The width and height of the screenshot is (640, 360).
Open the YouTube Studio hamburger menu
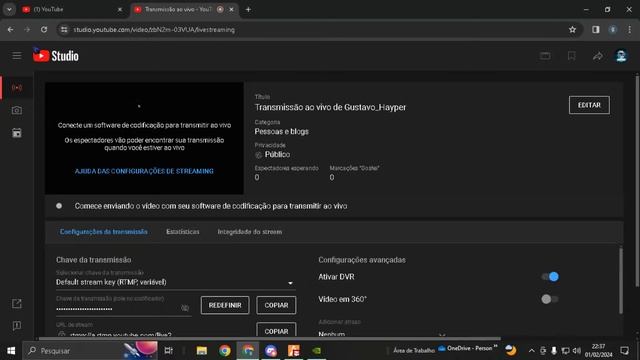(x=17, y=56)
